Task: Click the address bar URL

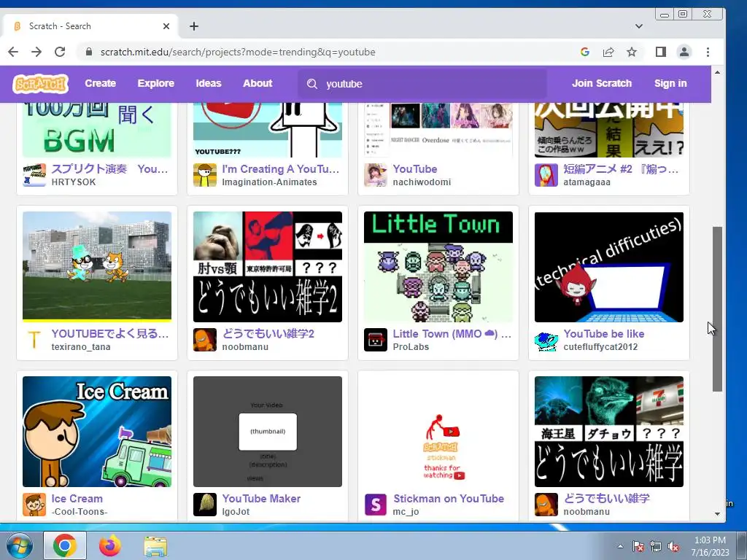Action: 238,52
